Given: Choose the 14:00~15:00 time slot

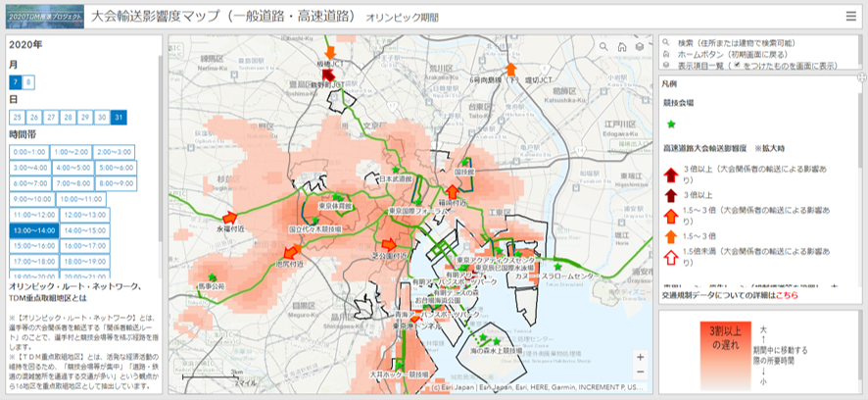Looking at the screenshot, I should click(84, 229).
